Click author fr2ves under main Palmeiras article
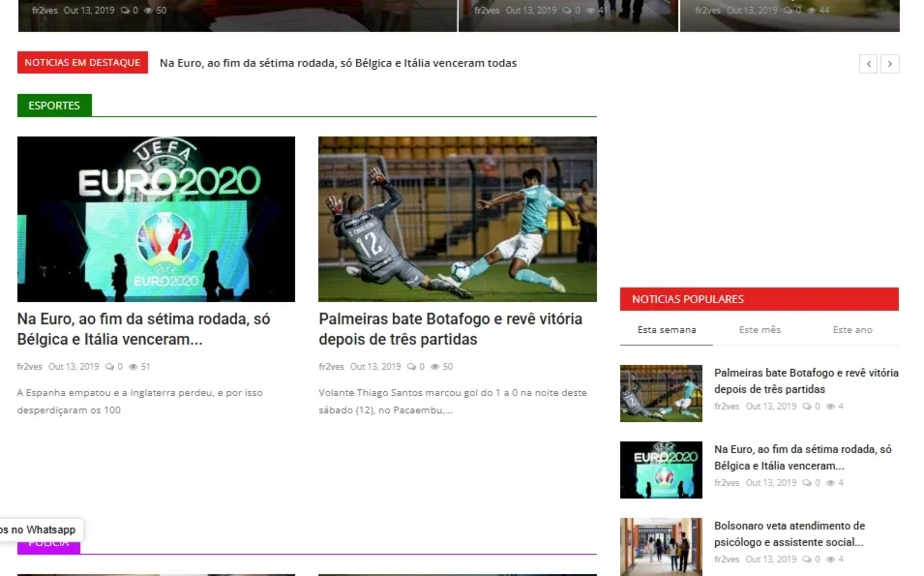The height and width of the screenshot is (576, 924). click(x=331, y=367)
